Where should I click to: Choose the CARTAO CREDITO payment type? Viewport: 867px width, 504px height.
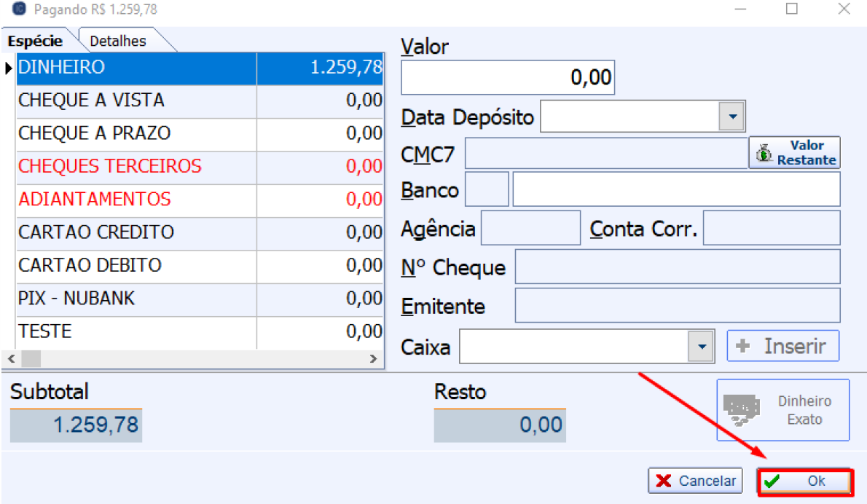[x=136, y=232]
